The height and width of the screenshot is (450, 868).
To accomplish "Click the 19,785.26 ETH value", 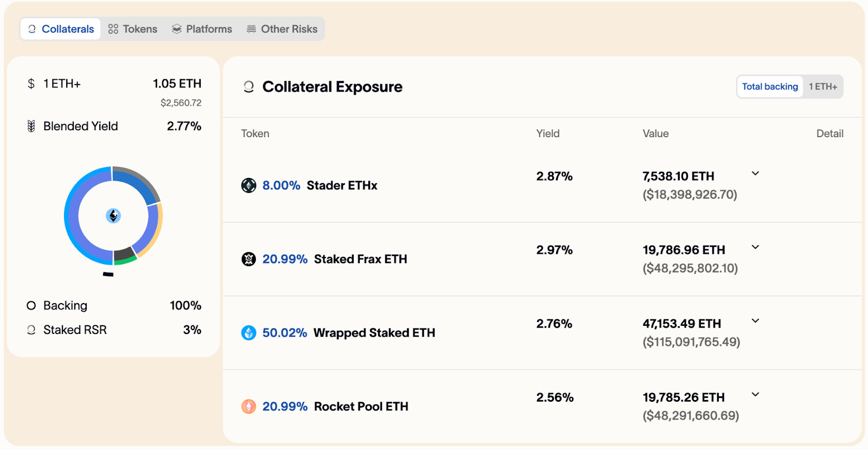I will click(684, 397).
